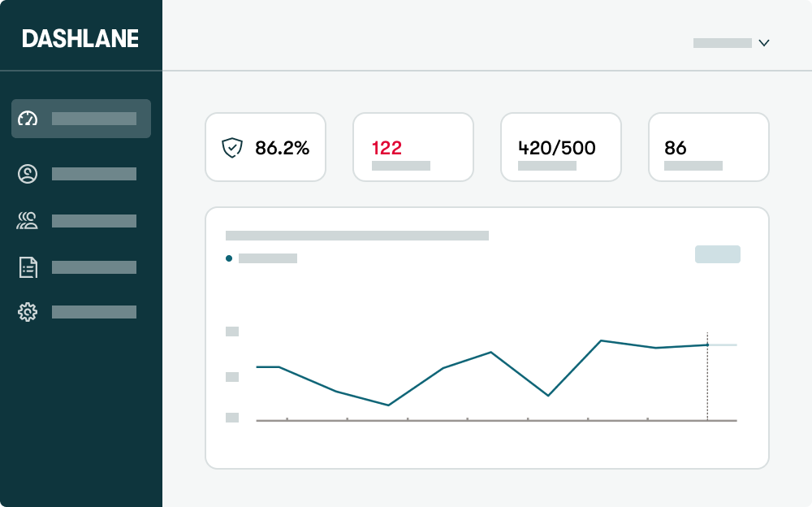The height and width of the screenshot is (507, 812).
Task: Click the 420/500 seats card
Action: 561,147
